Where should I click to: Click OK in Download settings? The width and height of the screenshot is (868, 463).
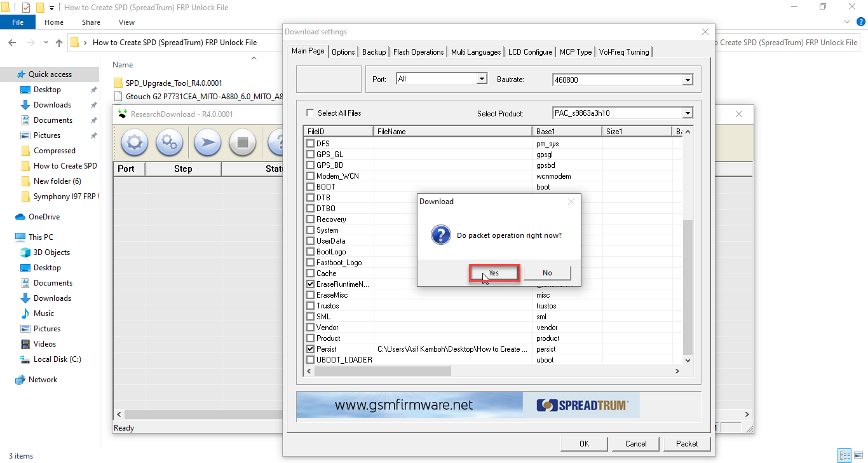[x=584, y=444]
